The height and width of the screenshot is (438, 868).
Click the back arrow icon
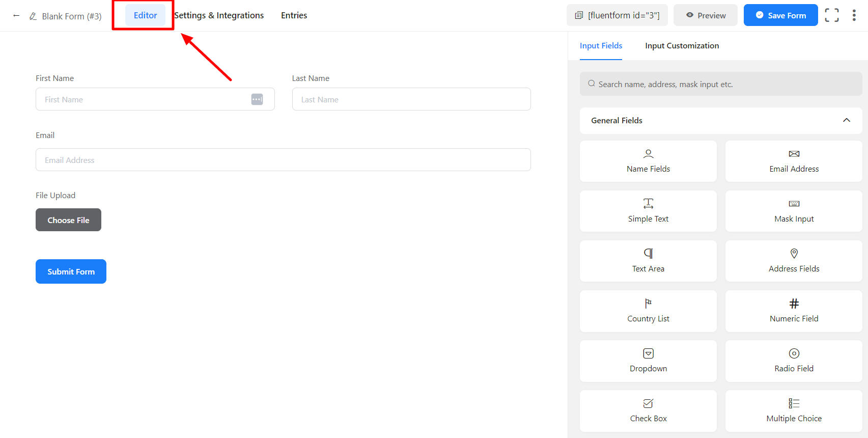[x=16, y=16]
